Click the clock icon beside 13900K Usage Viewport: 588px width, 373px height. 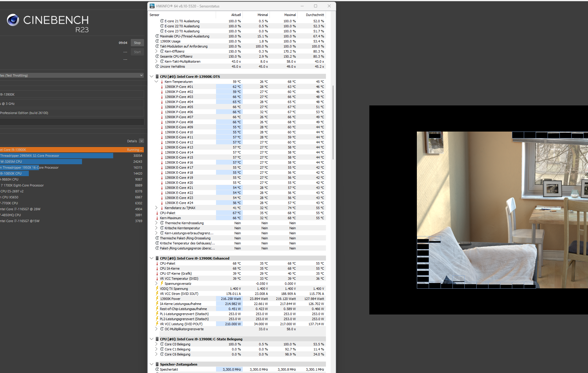pyautogui.click(x=157, y=41)
